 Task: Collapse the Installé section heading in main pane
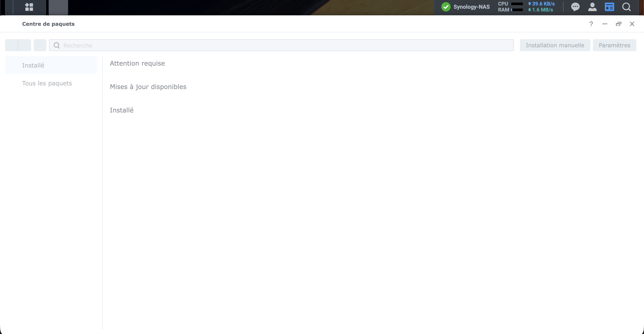coord(122,110)
